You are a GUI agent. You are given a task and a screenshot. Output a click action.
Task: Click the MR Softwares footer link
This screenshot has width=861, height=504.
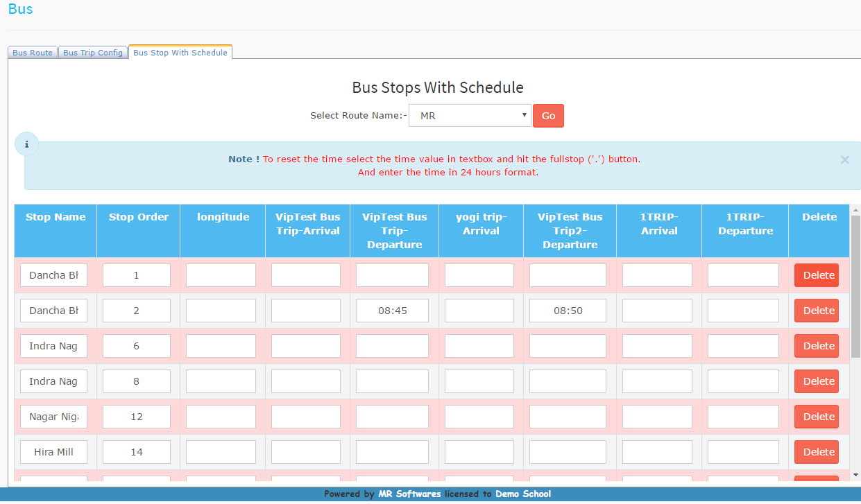409,494
